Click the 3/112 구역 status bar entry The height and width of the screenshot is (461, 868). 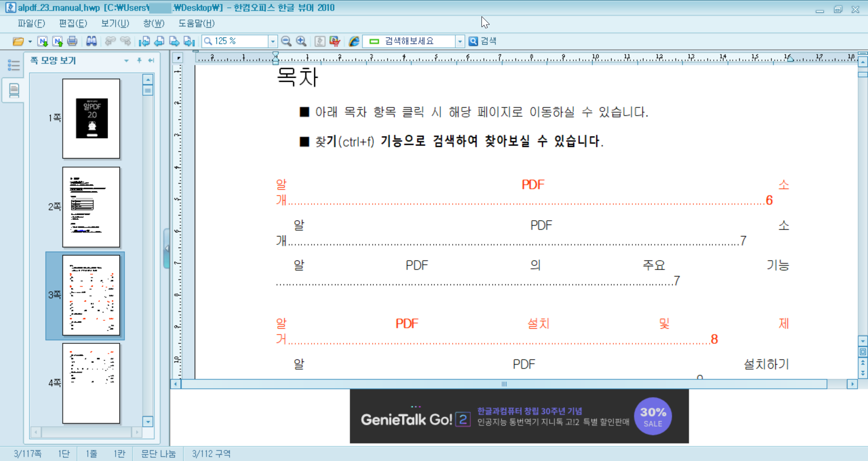(x=211, y=454)
